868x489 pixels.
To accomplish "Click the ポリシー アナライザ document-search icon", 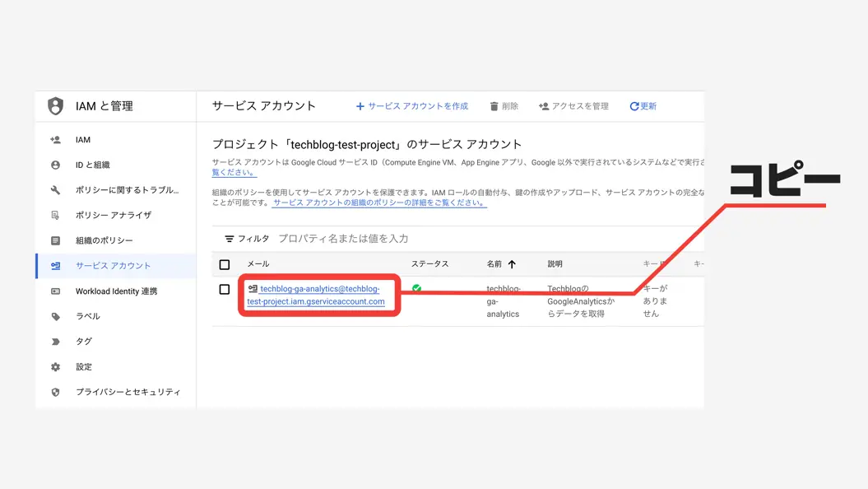I will point(55,215).
